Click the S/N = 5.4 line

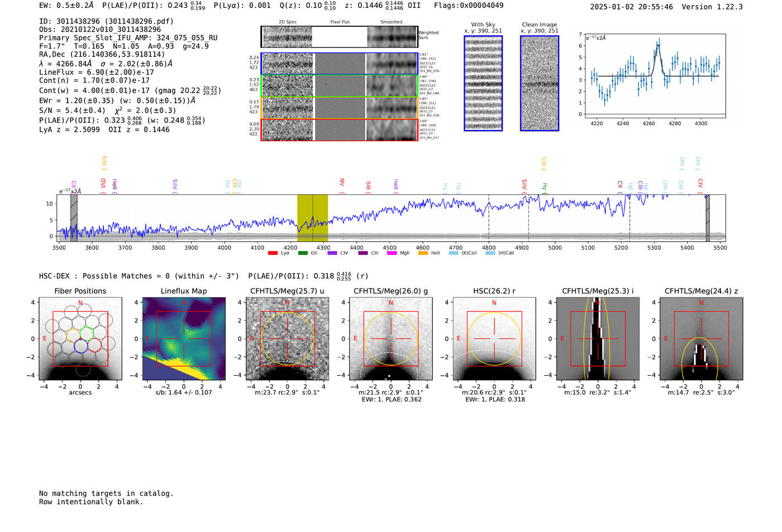coord(107,111)
